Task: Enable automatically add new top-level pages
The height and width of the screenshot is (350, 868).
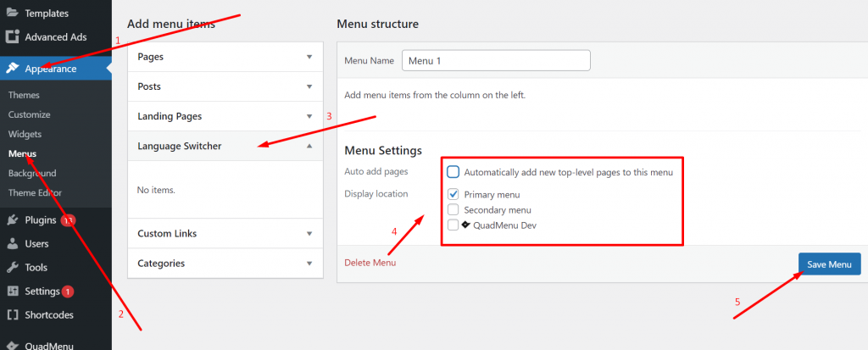Action: tap(453, 172)
